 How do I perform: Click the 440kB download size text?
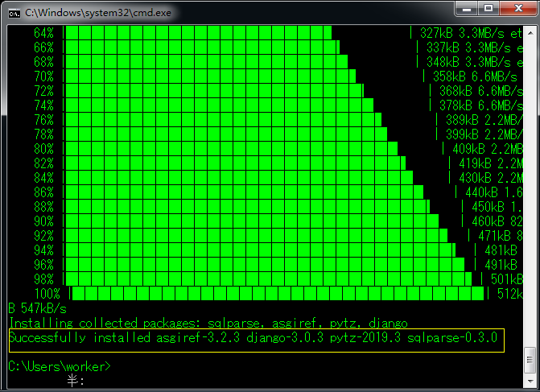click(x=481, y=192)
